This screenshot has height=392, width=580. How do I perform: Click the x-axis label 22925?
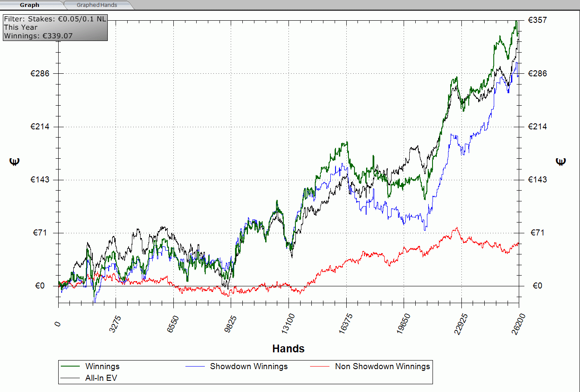(x=461, y=323)
